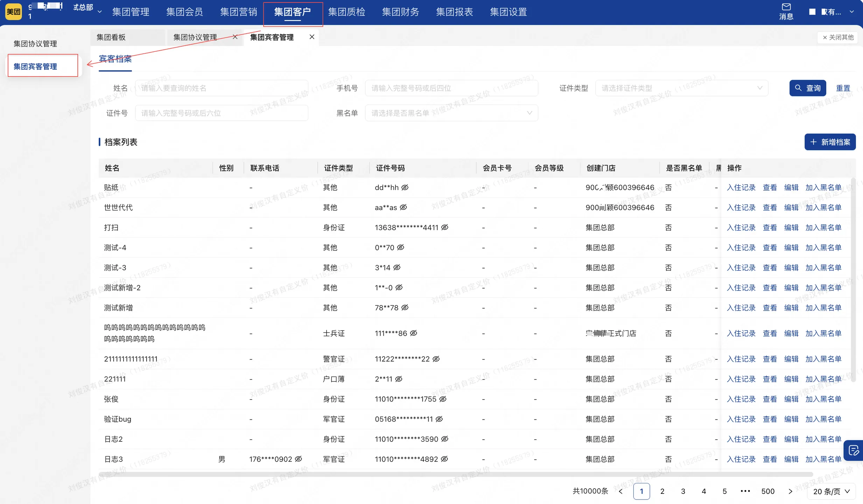Click the floating feedback pencil icon at bottom right
Viewport: 863px width, 504px height.
853,450
